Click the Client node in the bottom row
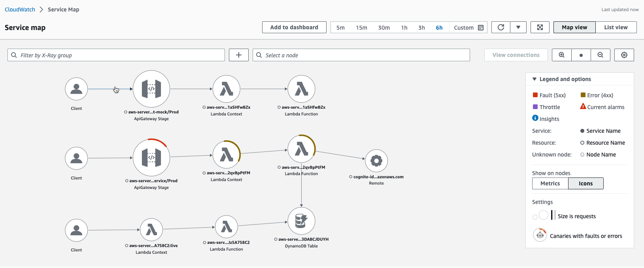Image resolution: width=644 pixels, height=268 pixels. (x=76, y=230)
